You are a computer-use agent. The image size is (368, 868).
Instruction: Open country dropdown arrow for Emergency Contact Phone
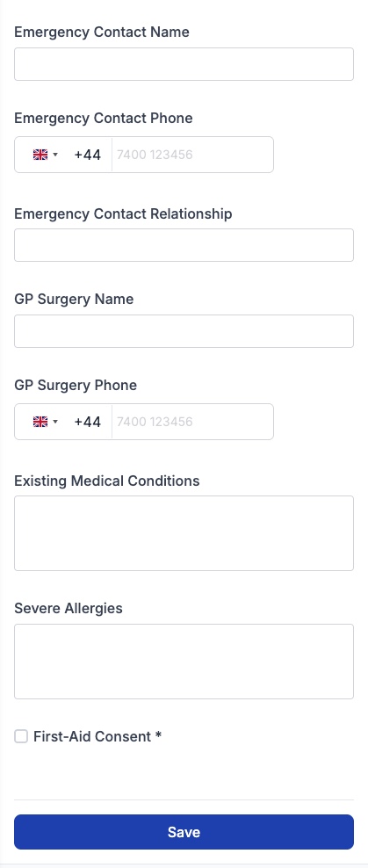tap(55, 155)
